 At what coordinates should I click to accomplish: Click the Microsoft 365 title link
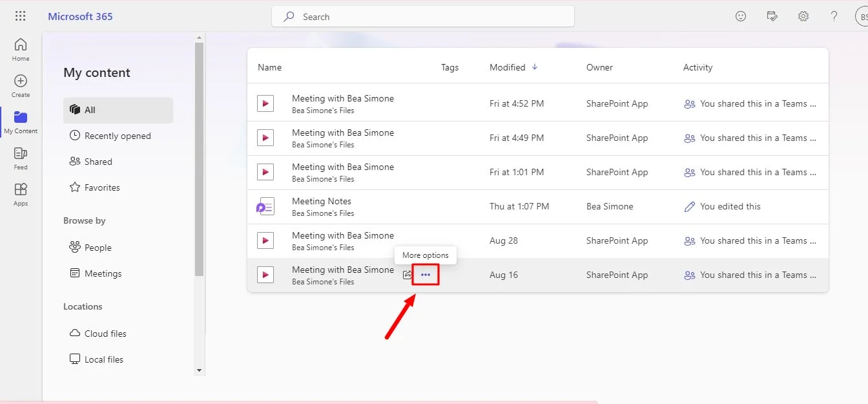(80, 16)
